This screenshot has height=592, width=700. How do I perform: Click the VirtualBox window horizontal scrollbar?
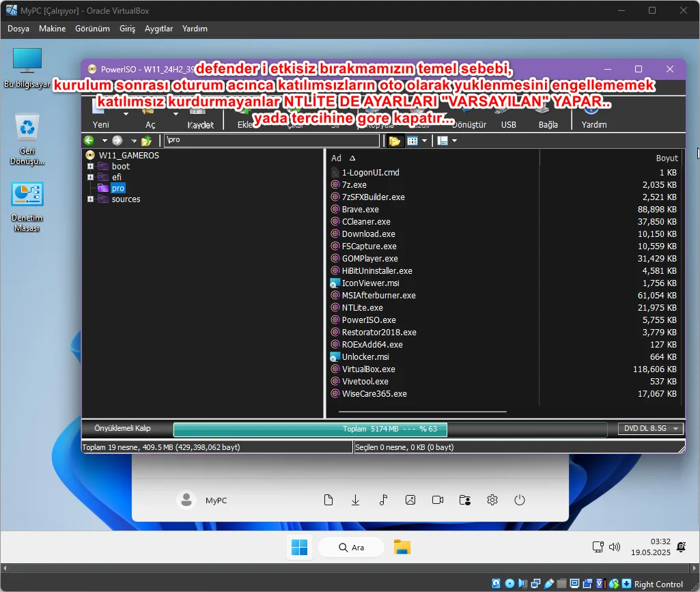click(x=350, y=568)
